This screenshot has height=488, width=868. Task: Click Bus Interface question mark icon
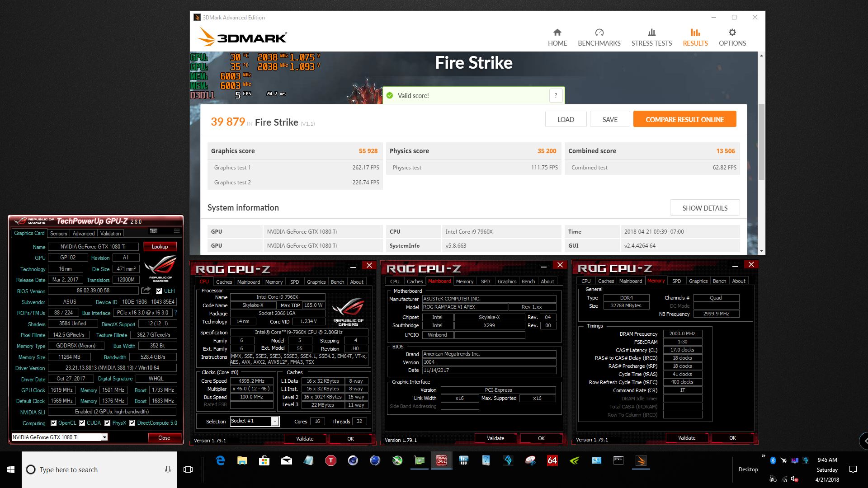[175, 313]
